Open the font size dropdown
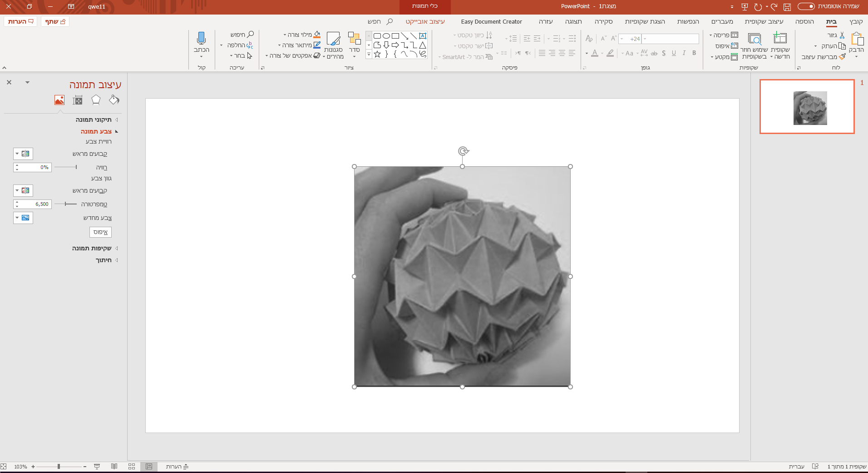Image resolution: width=868 pixels, height=473 pixels. click(622, 39)
